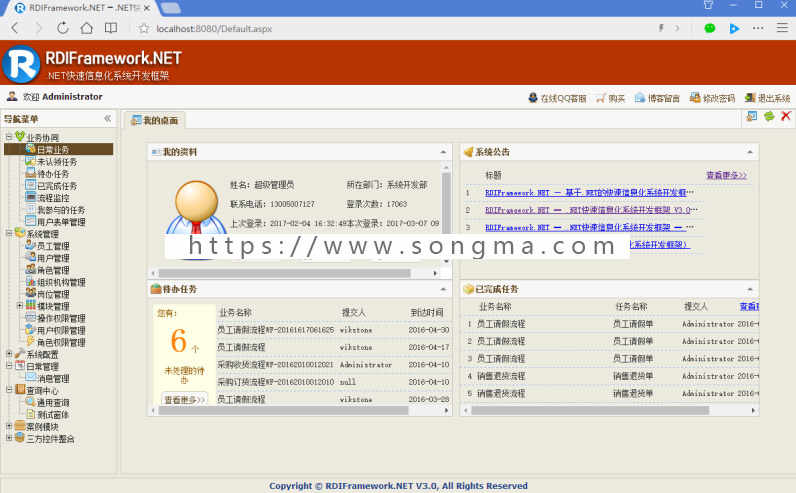
Task: Click 购买 in the top bar
Action: click(x=611, y=98)
